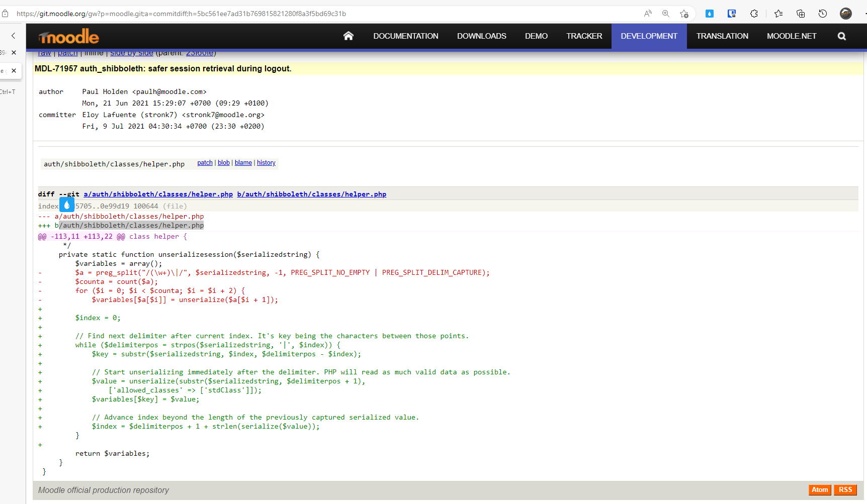867x504 pixels.
Task: Subscribe via the RSS feed button
Action: [845, 490]
